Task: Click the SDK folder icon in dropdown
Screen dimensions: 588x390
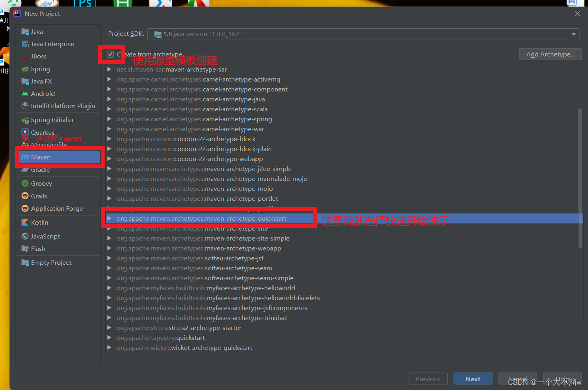Action: point(158,34)
